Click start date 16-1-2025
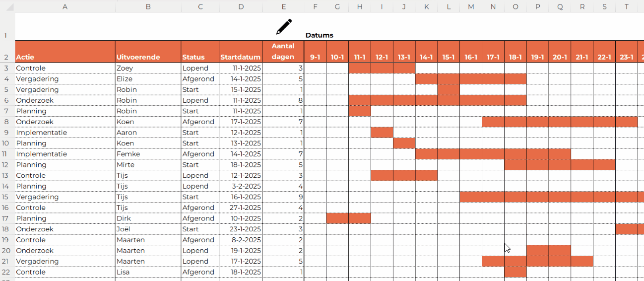 [x=241, y=197]
